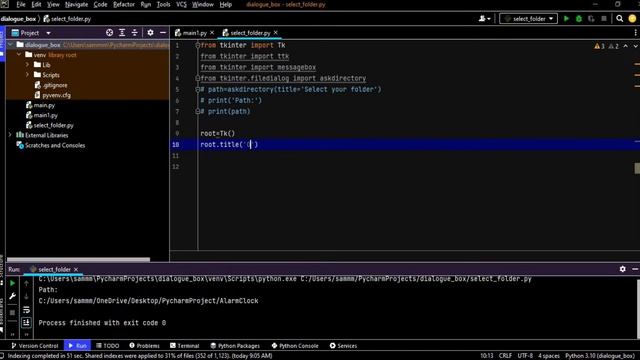Open the File menu
Screen dimensions: 640x360
pyautogui.click(x=21, y=4)
